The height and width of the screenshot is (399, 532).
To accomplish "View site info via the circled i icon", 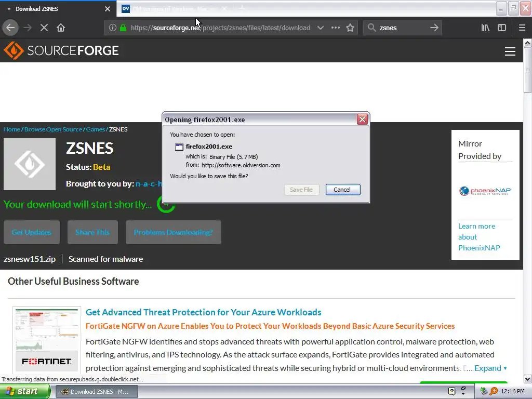I will click(113, 28).
